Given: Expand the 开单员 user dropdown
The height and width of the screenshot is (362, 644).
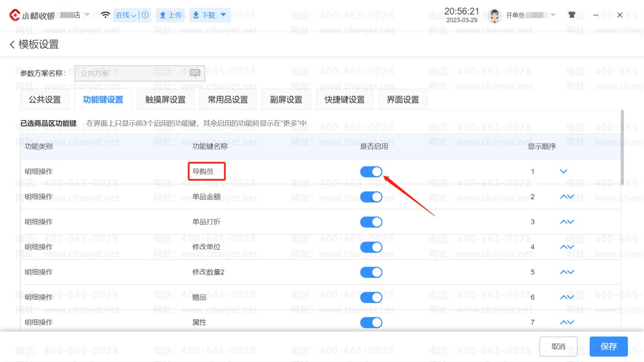Looking at the screenshot, I should [x=554, y=15].
